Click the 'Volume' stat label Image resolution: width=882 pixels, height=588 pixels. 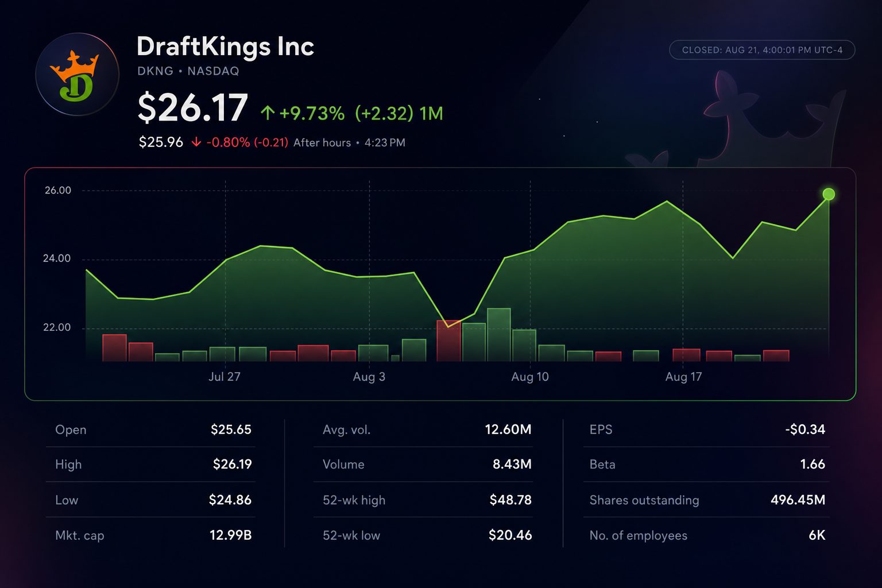click(x=343, y=465)
